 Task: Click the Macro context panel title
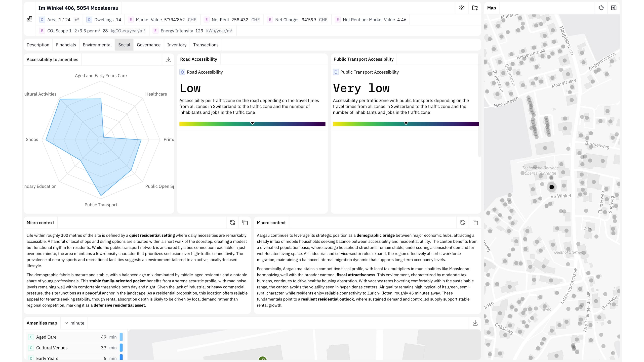point(271,223)
